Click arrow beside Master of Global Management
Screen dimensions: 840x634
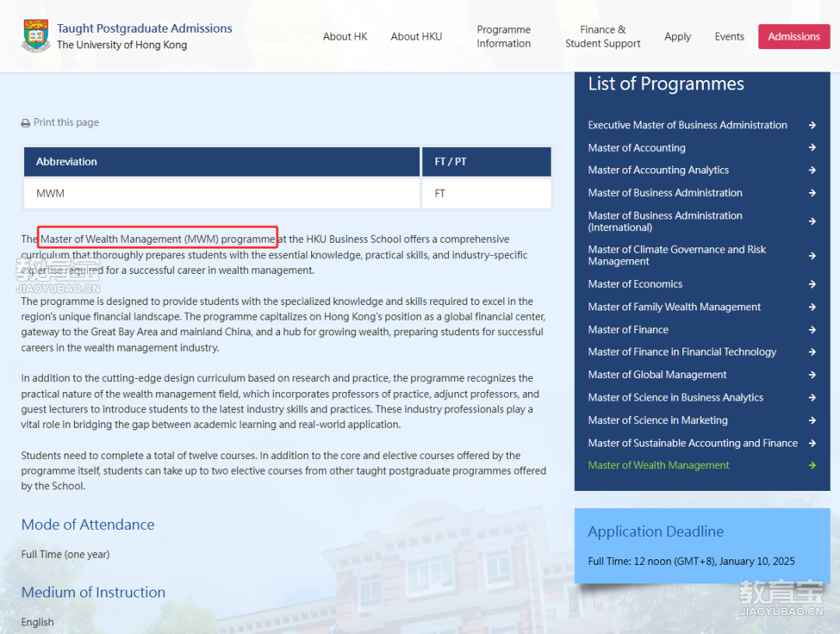click(x=812, y=375)
